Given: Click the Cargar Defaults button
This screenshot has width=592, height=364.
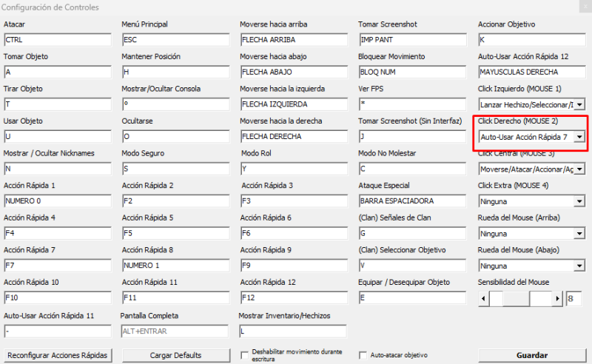Looking at the screenshot, I should [x=175, y=355].
